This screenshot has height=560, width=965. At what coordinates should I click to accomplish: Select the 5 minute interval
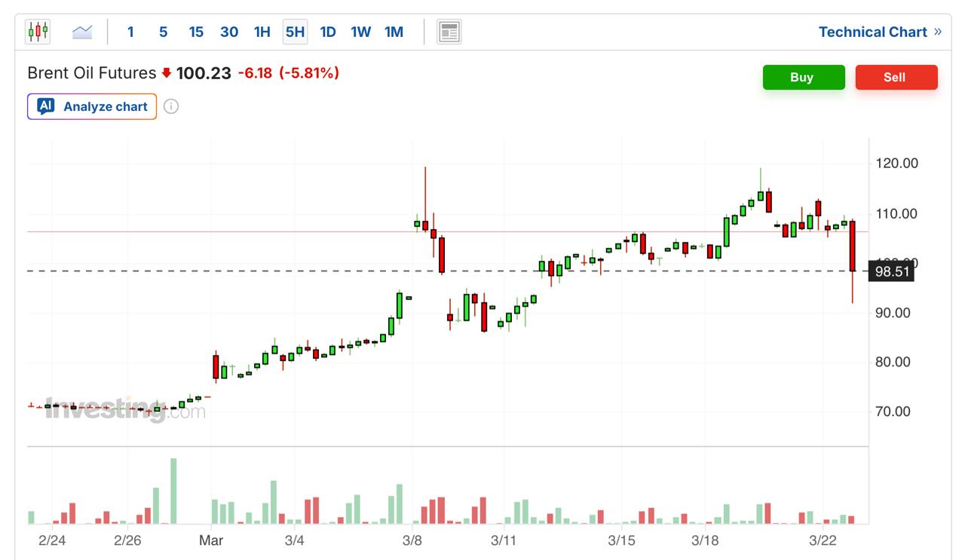[163, 32]
